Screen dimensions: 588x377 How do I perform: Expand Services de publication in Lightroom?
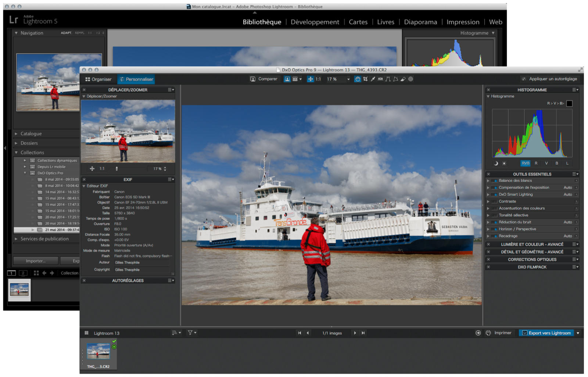[x=16, y=239]
